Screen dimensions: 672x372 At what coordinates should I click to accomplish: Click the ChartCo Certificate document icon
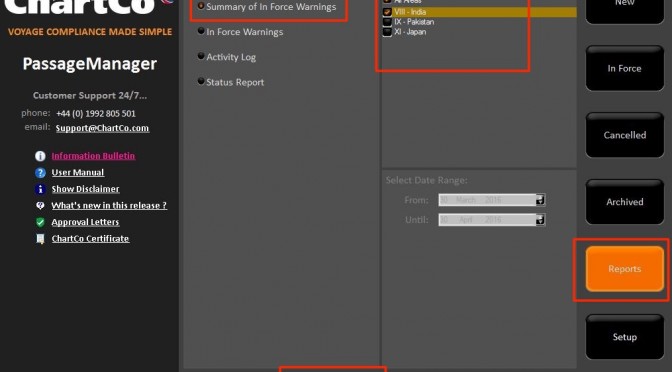tap(40, 239)
